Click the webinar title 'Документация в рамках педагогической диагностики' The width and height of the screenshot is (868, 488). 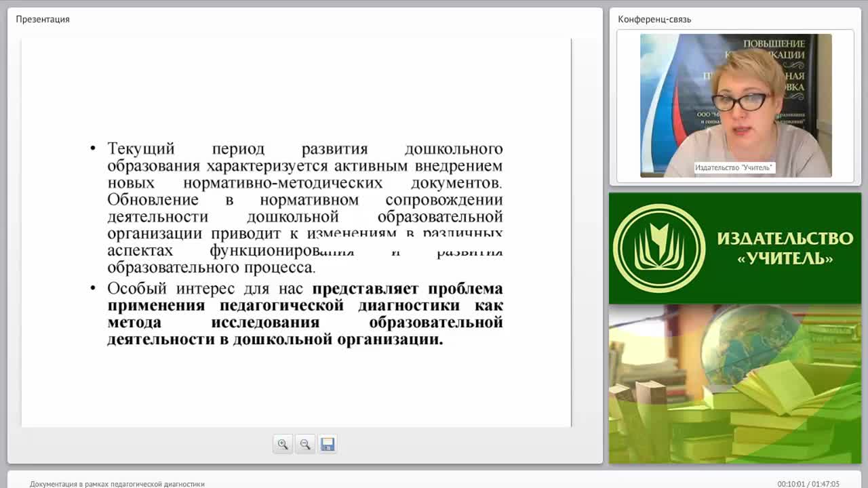[117, 484]
